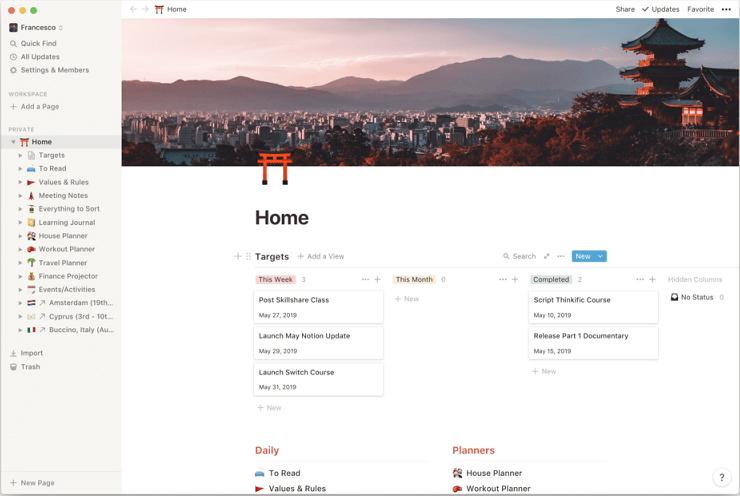Screen dimensions: 740x496
Task: Open Workout Planner in sidebar
Action: pos(67,249)
